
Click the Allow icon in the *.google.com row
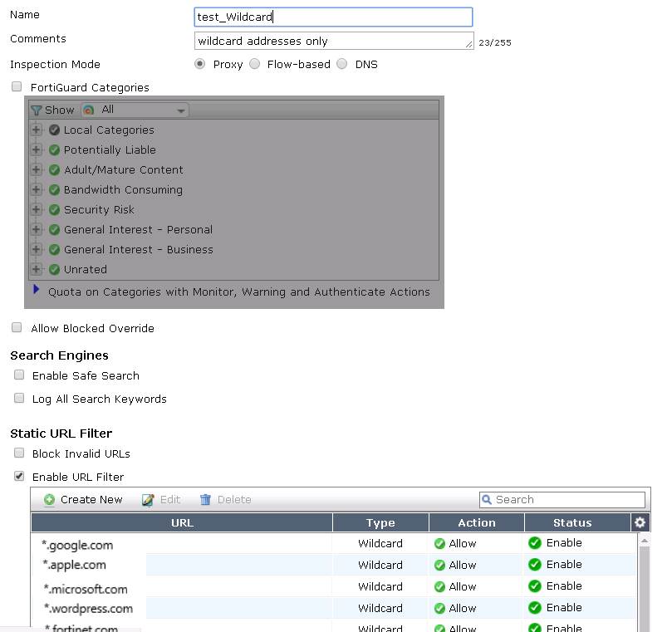[439, 543]
